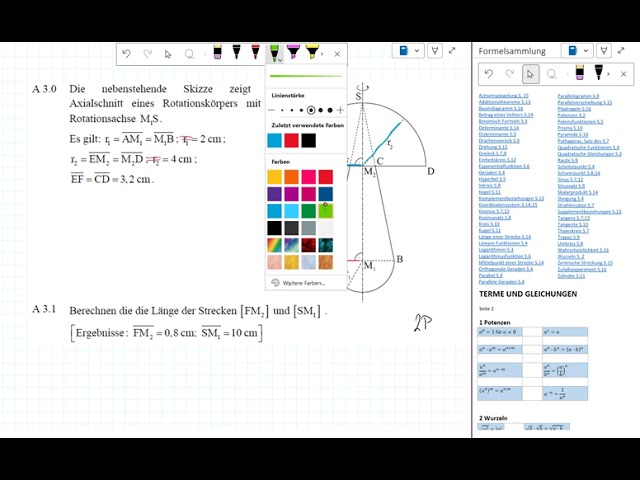Screen dimensions: 640x480
Task: Choose the rainbow ink effect swatch
Action: click(x=275, y=245)
